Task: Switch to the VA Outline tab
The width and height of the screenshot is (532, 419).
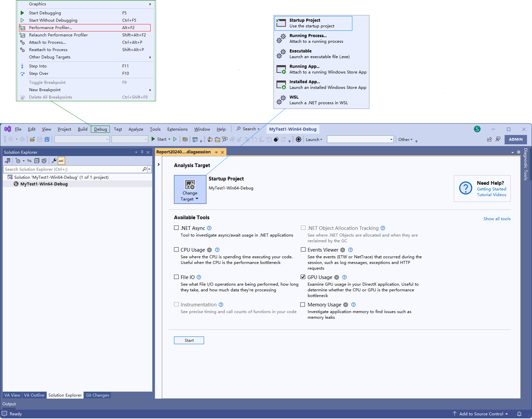Action: pyautogui.click(x=34, y=395)
